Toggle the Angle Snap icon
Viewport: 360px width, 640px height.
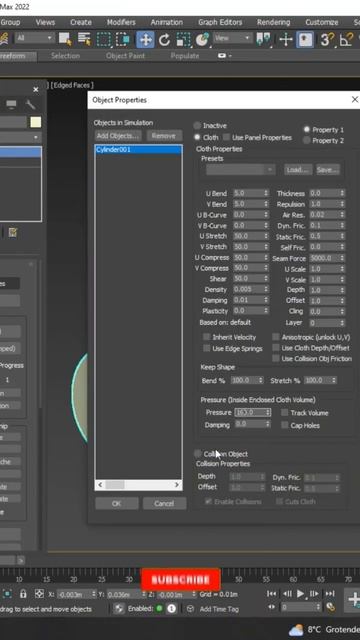pos(346,40)
